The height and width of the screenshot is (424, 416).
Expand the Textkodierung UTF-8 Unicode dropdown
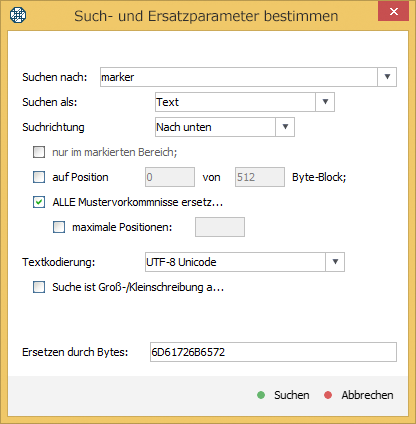[x=335, y=262]
